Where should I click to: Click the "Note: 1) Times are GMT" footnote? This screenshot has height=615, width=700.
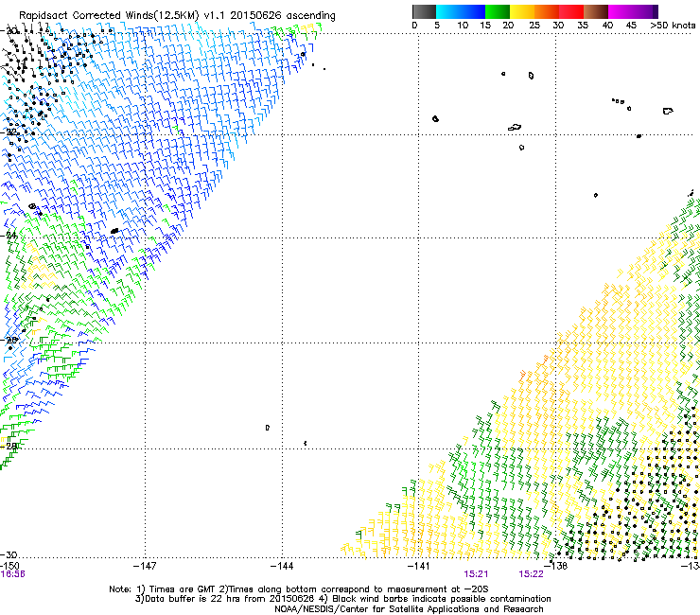(x=163, y=589)
